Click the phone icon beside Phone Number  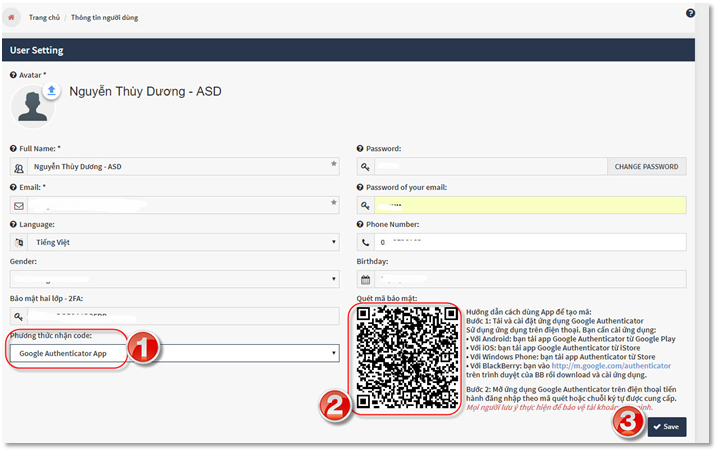pos(366,242)
